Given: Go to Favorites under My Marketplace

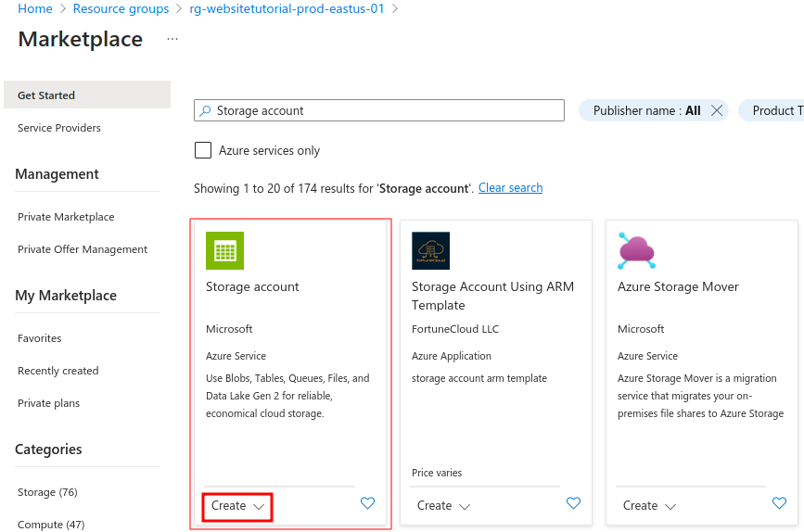Looking at the screenshot, I should tap(40, 338).
